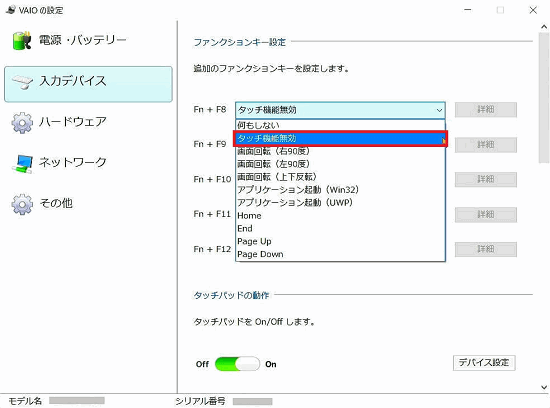Click the 詳細 button for Fn + F8
Image resolution: width=550 pixels, height=408 pixels.
tap(486, 110)
